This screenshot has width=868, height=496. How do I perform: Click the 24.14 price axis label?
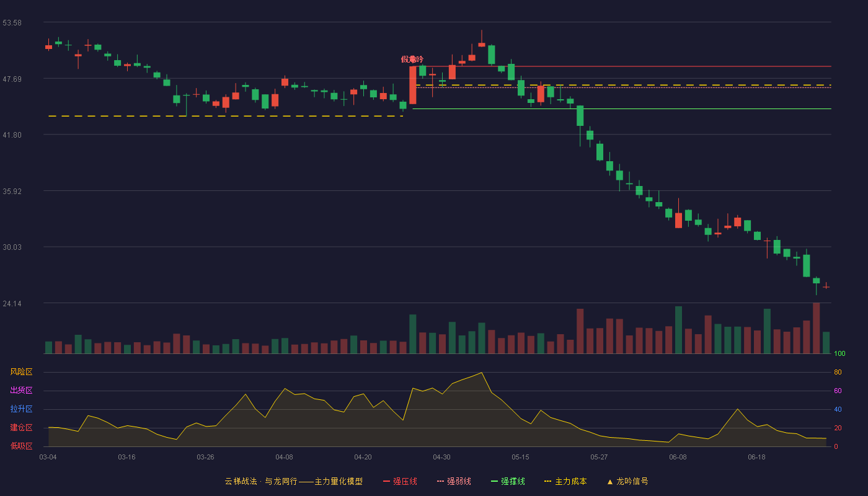pyautogui.click(x=12, y=303)
